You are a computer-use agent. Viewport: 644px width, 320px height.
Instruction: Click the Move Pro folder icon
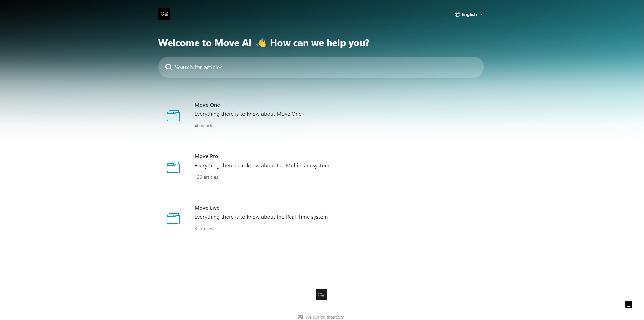(173, 167)
